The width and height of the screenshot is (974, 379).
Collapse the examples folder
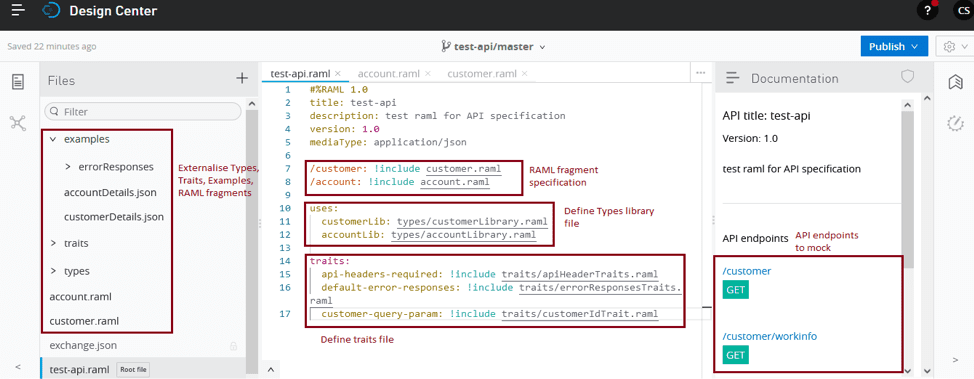53,139
